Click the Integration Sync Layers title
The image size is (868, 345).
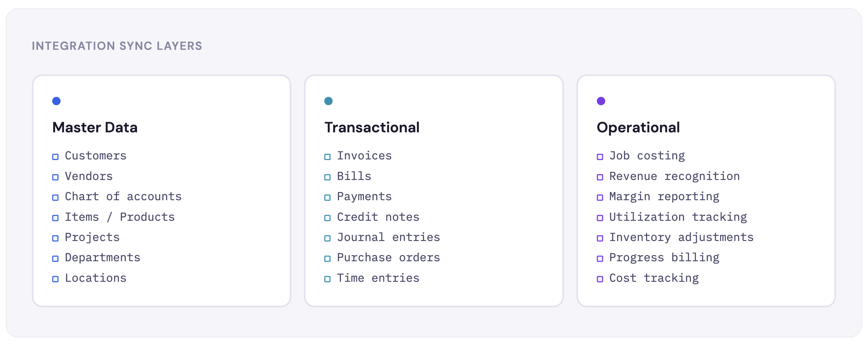tap(117, 46)
